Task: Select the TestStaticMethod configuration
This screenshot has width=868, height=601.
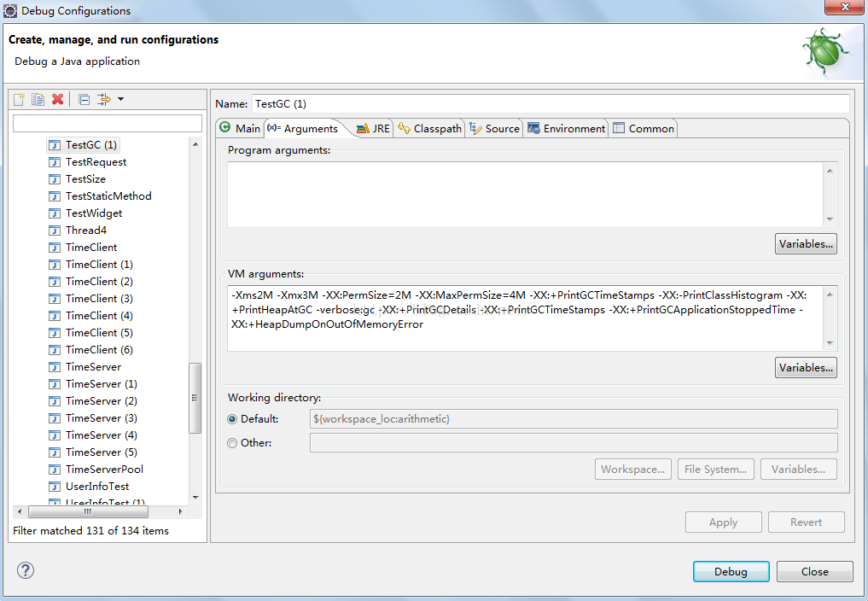Action: tap(108, 196)
